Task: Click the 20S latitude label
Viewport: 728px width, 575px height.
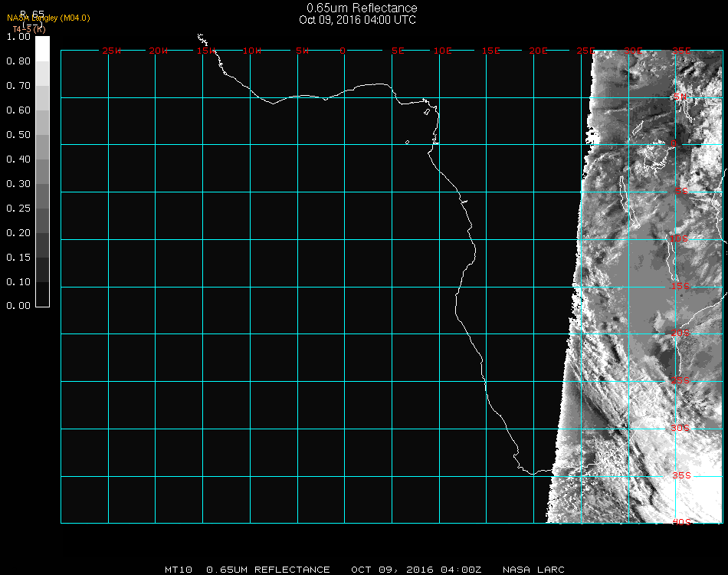Action: click(680, 333)
